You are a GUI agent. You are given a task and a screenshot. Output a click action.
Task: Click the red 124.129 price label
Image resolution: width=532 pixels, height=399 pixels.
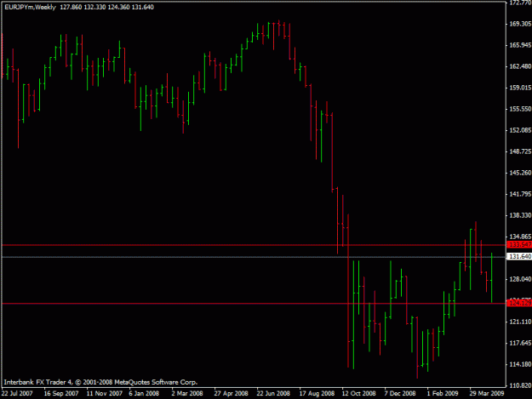[x=520, y=303]
